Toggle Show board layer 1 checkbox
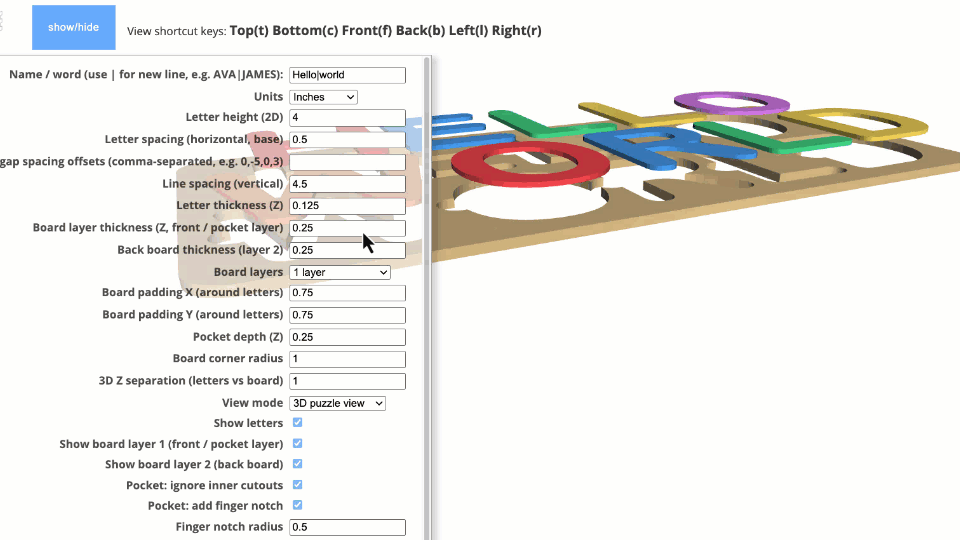This screenshot has width=960, height=540. [x=297, y=444]
